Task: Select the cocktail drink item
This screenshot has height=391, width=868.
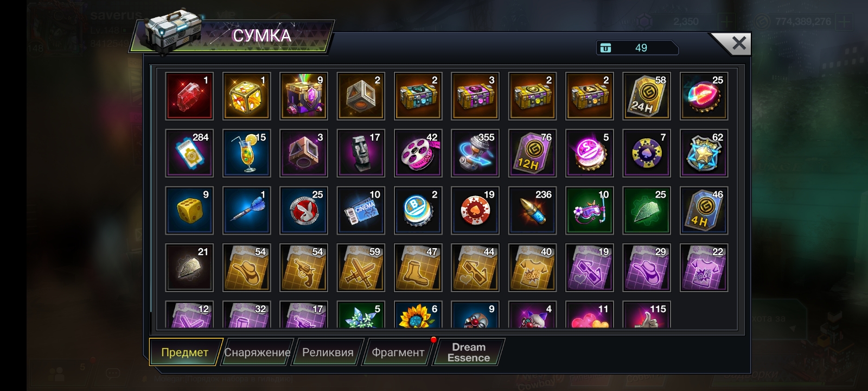Action: click(x=246, y=153)
